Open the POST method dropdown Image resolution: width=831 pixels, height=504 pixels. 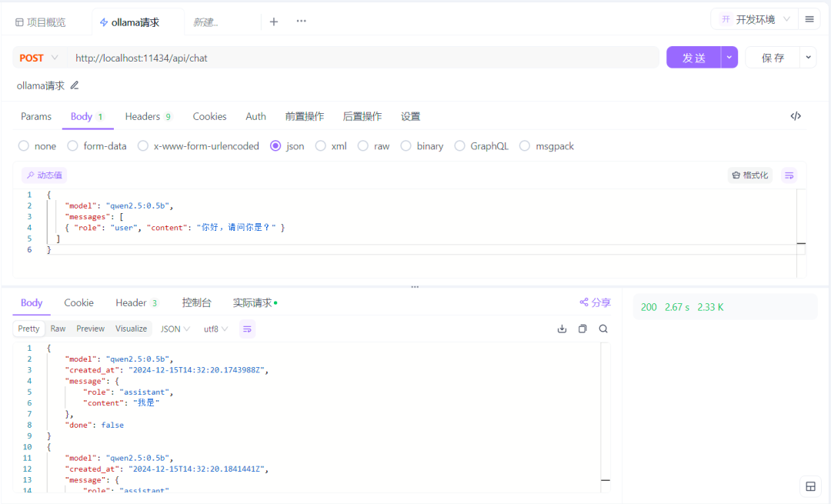click(38, 58)
